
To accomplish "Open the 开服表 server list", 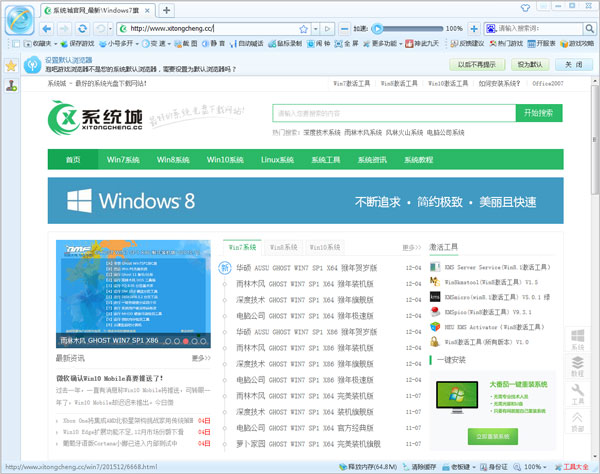I will [541, 44].
